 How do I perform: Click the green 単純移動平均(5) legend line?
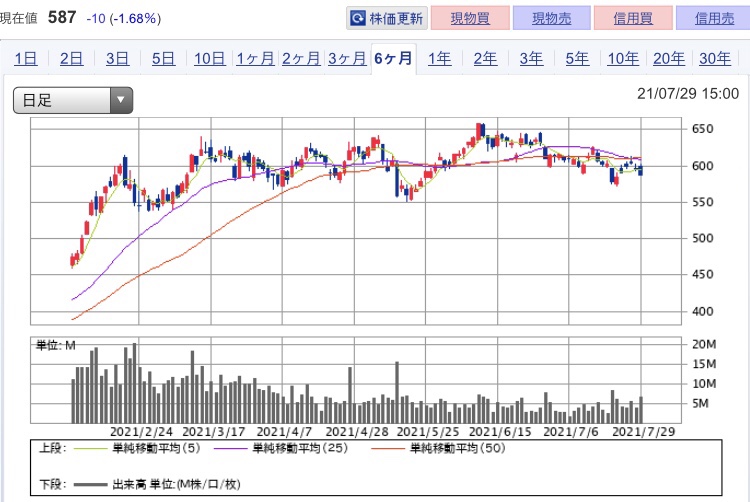point(90,448)
